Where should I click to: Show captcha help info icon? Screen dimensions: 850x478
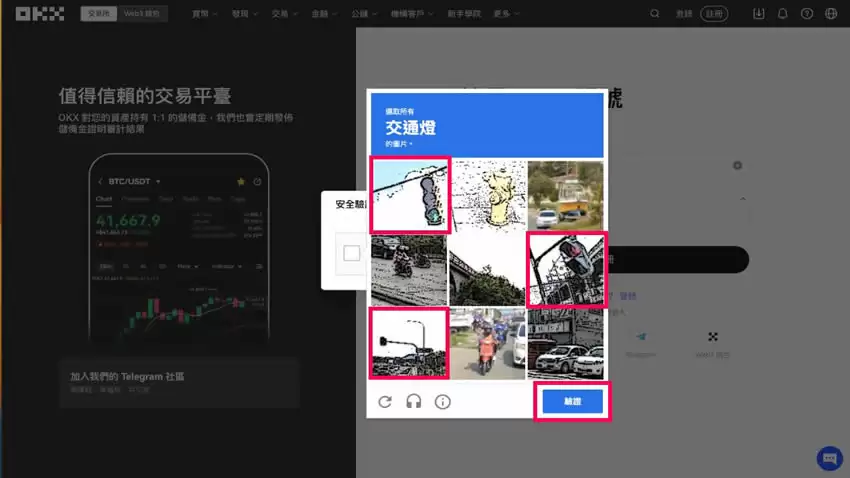(442, 402)
